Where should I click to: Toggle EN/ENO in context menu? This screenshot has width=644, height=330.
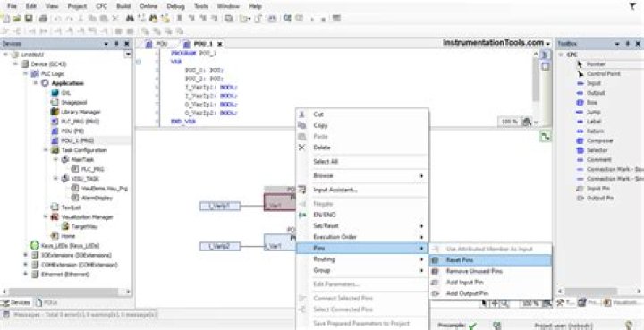pos(362,215)
